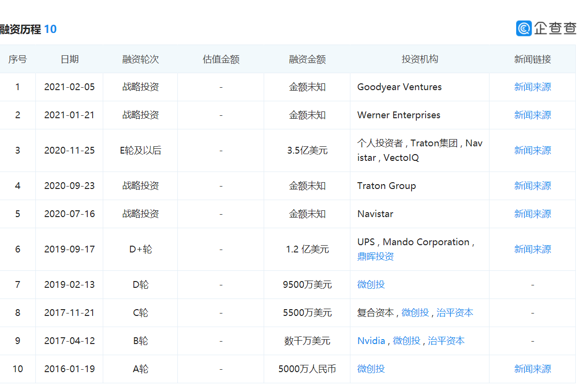Viewport: 585px width, 392px height.
Task: Click the 企查查 logo icon
Action: point(524,29)
